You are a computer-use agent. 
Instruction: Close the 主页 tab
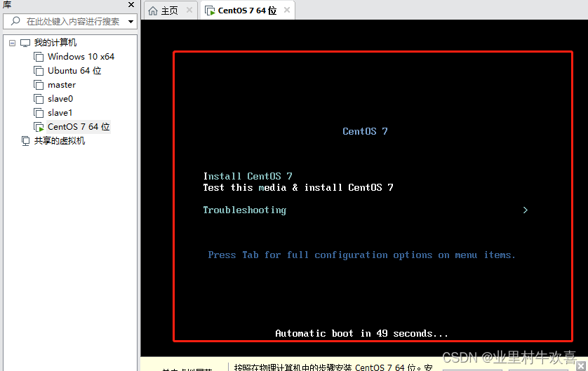coord(189,10)
